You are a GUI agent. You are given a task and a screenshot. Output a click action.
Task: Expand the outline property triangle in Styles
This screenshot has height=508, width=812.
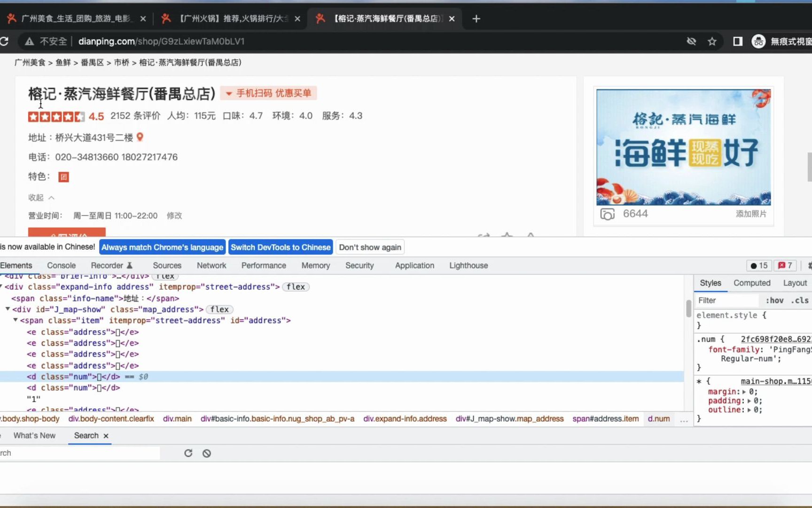pyautogui.click(x=749, y=410)
